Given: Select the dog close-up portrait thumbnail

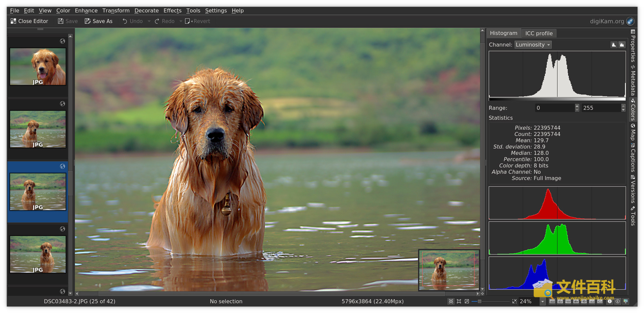Looking at the screenshot, I should (38, 67).
